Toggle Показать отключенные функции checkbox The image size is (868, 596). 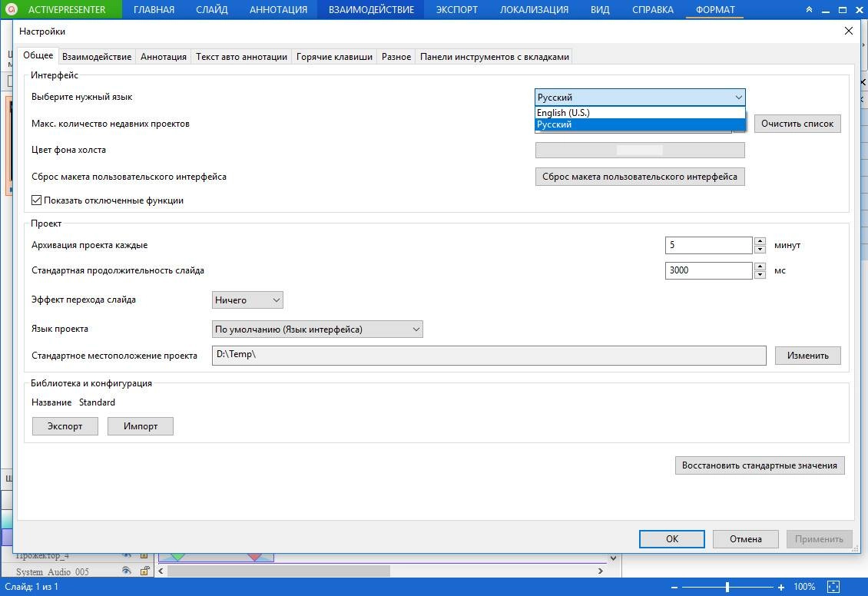point(37,200)
